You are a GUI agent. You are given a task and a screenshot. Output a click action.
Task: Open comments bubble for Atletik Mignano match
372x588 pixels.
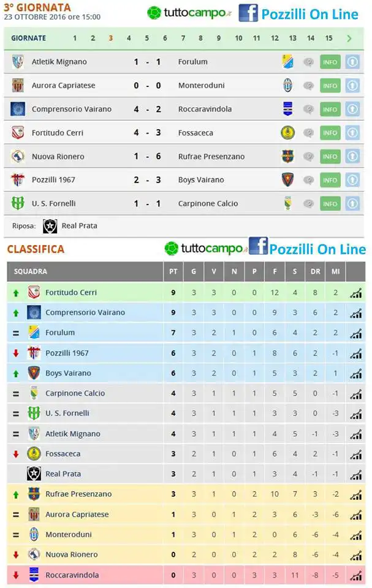[x=308, y=62]
